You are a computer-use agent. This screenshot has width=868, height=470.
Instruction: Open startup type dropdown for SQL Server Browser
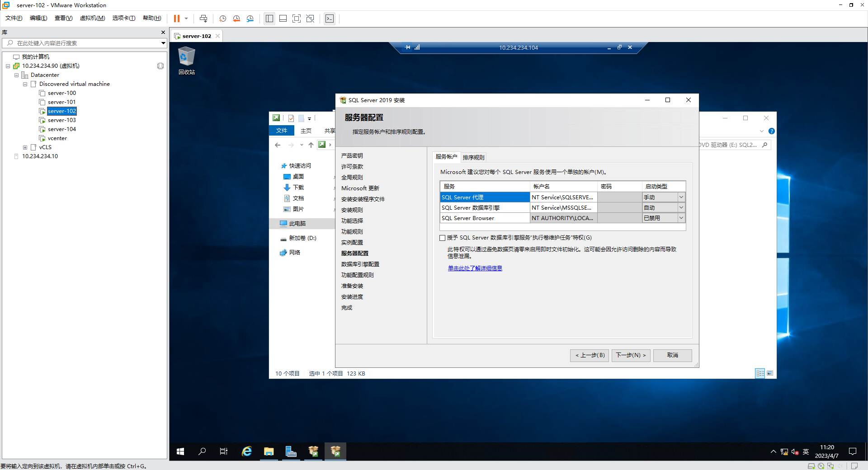coord(681,218)
